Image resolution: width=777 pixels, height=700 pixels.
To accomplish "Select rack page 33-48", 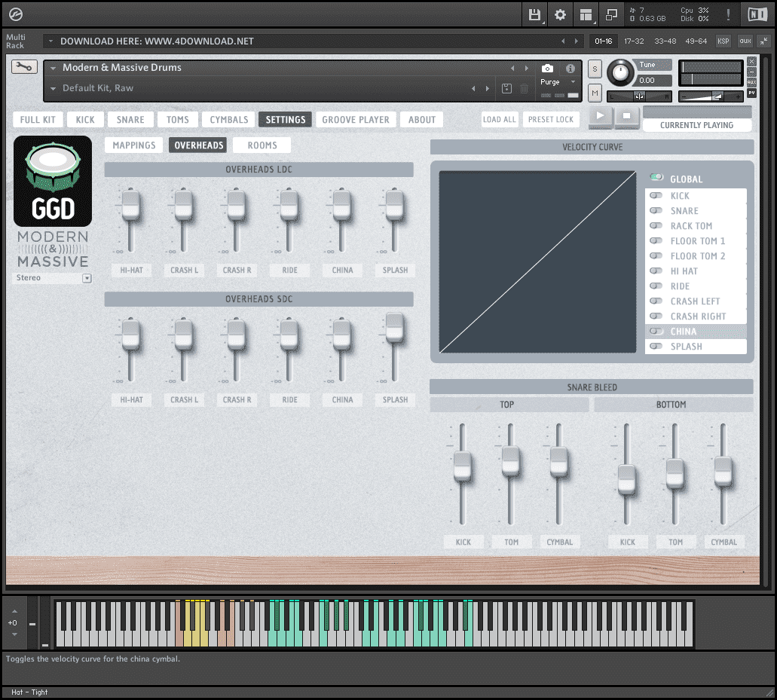I will 665,41.
